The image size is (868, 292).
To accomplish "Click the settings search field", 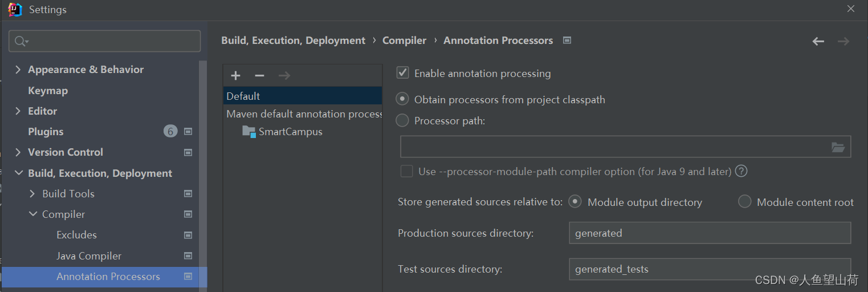I will click(x=111, y=41).
